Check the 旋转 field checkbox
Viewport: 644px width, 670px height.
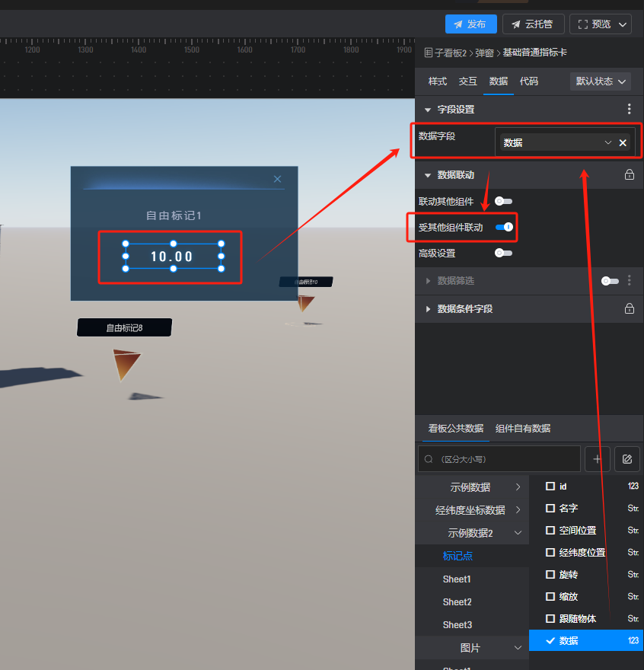click(x=550, y=574)
